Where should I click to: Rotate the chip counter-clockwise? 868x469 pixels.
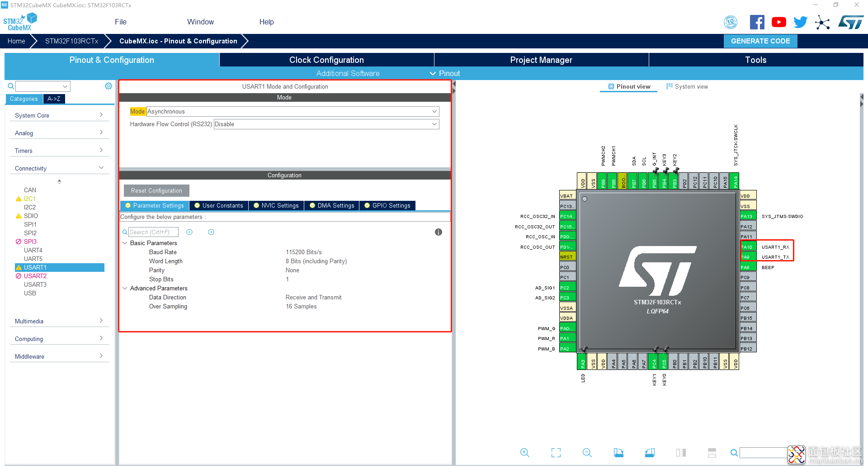(650, 453)
